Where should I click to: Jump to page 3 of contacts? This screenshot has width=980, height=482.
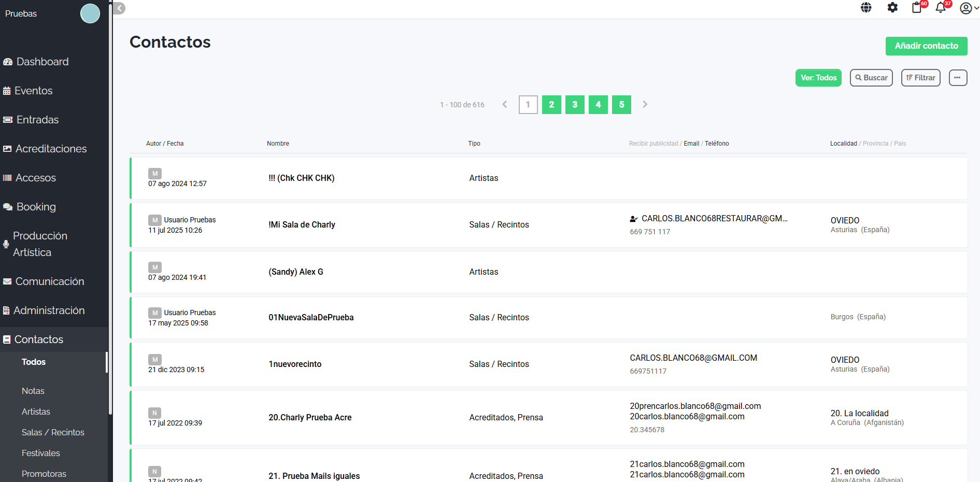pos(575,105)
